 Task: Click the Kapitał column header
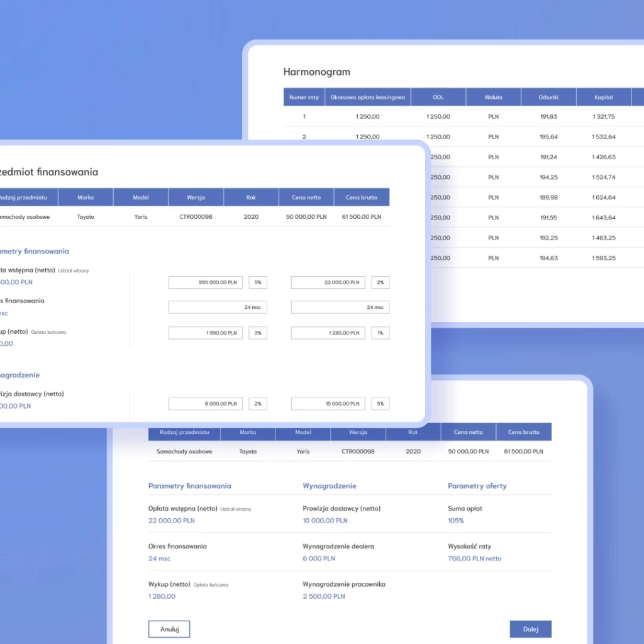pyautogui.click(x=604, y=97)
